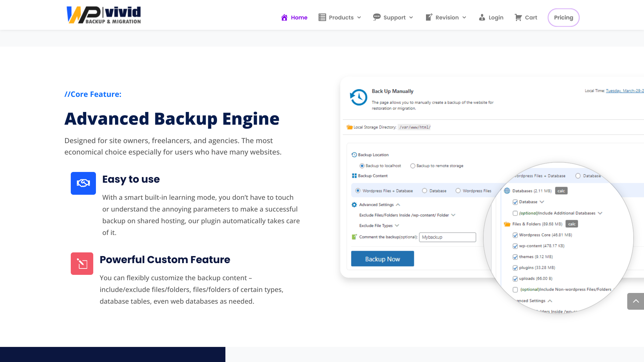This screenshot has width=644, height=362.
Task: Click the home icon beside Home menu
Action: pos(284,17)
